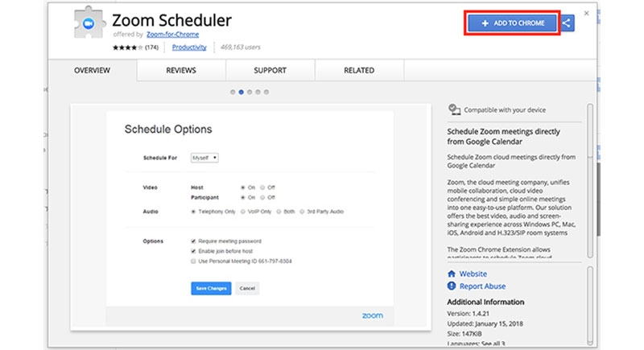Screen dimensions: 644x350
Task: Click the "Size: 147KiB" text
Action: [x=464, y=334]
